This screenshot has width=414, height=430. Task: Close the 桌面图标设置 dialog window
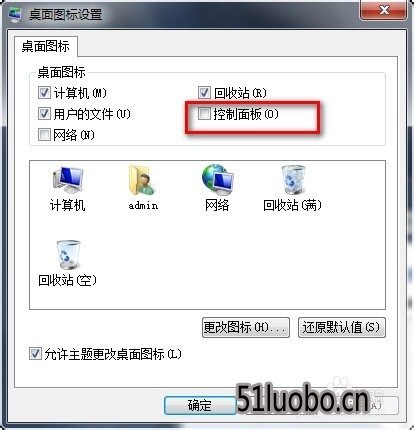384,9
